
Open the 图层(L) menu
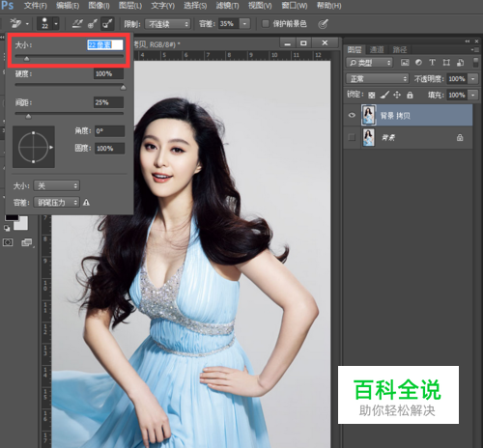[x=130, y=6]
